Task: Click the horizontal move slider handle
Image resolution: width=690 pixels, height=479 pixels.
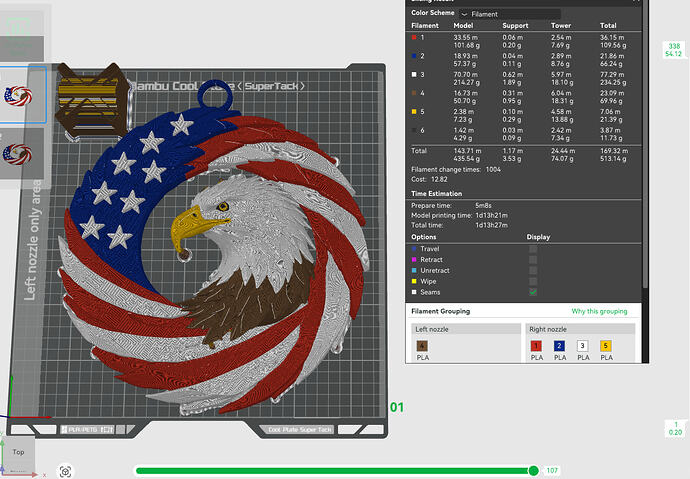Action: 533,471
